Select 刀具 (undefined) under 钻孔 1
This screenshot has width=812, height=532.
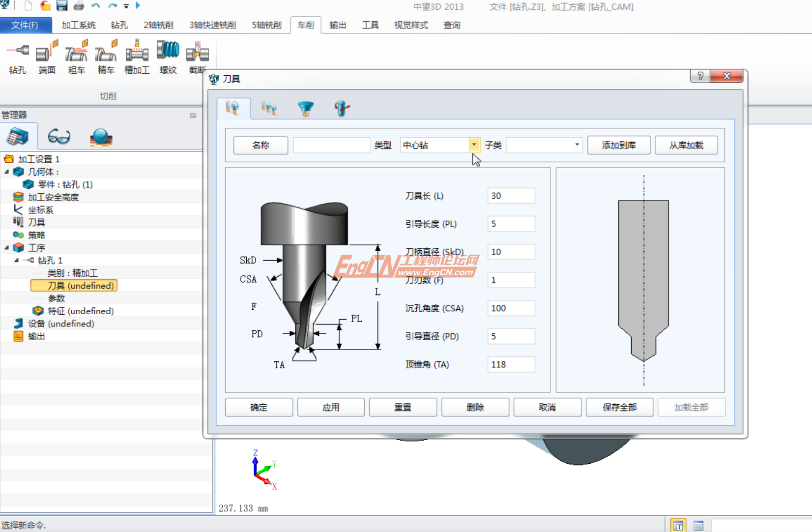[73, 285]
